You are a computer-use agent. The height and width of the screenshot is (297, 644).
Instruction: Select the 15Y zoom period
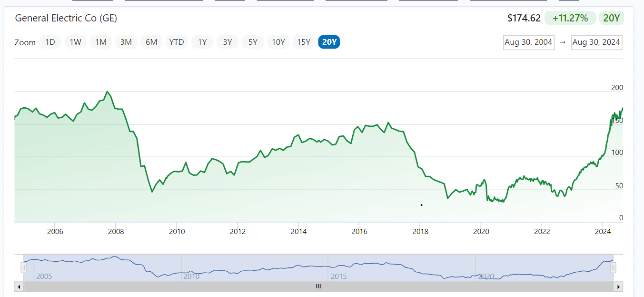point(304,42)
